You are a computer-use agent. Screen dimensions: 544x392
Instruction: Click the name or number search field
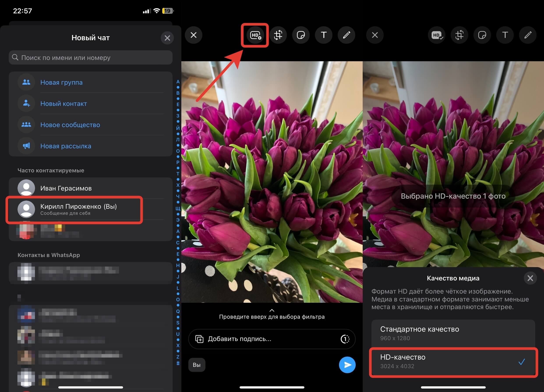click(x=91, y=58)
